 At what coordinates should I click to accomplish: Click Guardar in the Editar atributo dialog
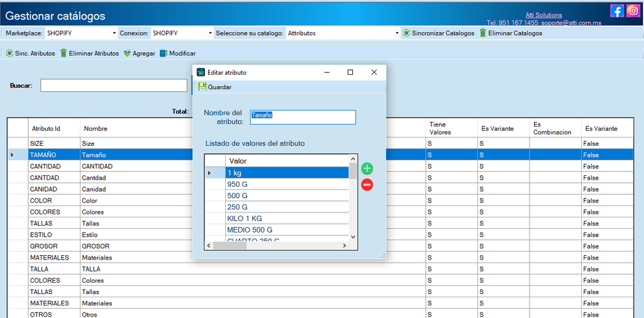click(x=215, y=87)
